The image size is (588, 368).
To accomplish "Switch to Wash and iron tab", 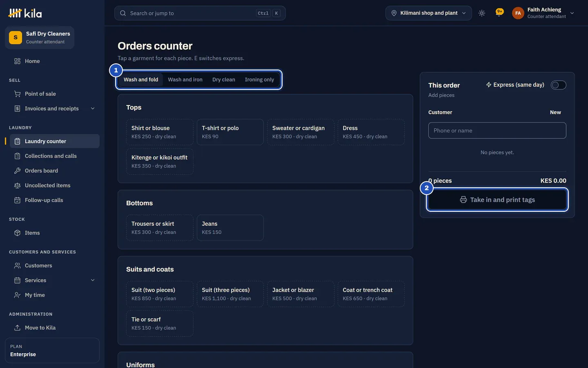I will tap(185, 80).
